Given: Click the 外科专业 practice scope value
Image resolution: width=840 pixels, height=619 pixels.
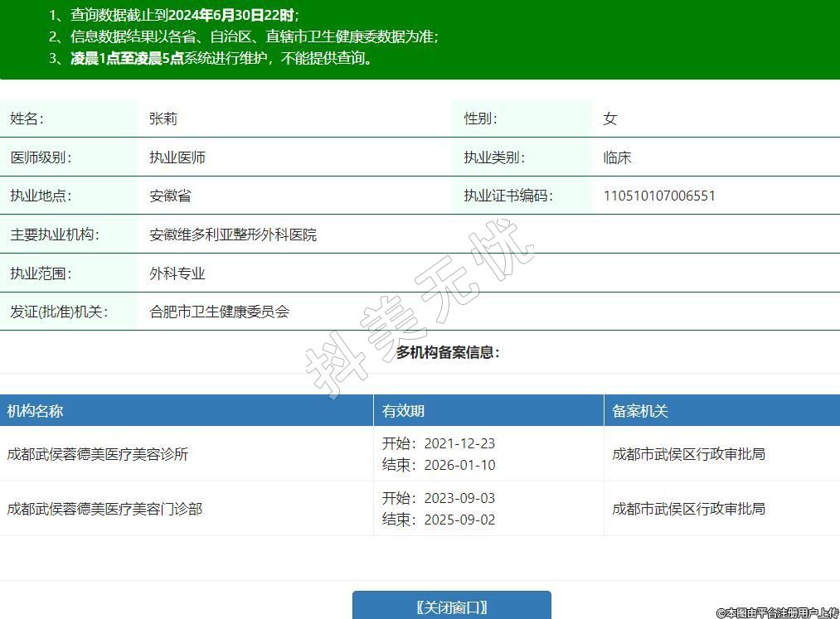Looking at the screenshot, I should coord(177,273).
